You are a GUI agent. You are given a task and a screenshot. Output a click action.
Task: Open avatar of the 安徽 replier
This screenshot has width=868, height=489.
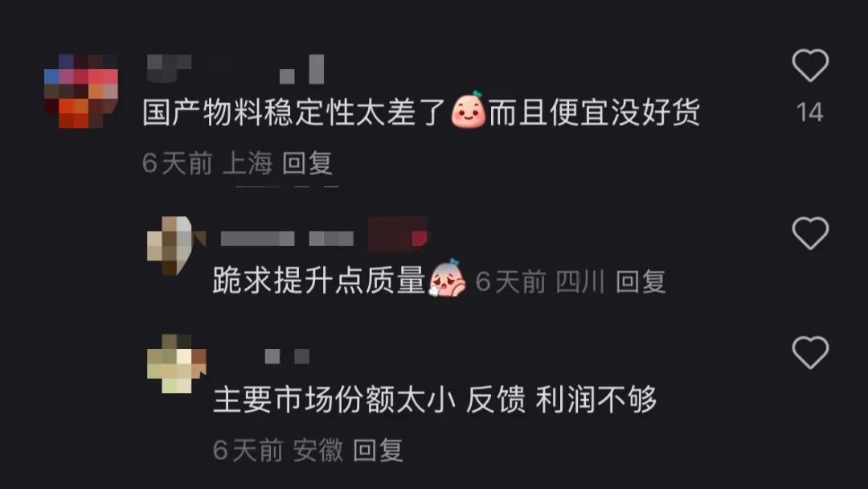(x=176, y=364)
